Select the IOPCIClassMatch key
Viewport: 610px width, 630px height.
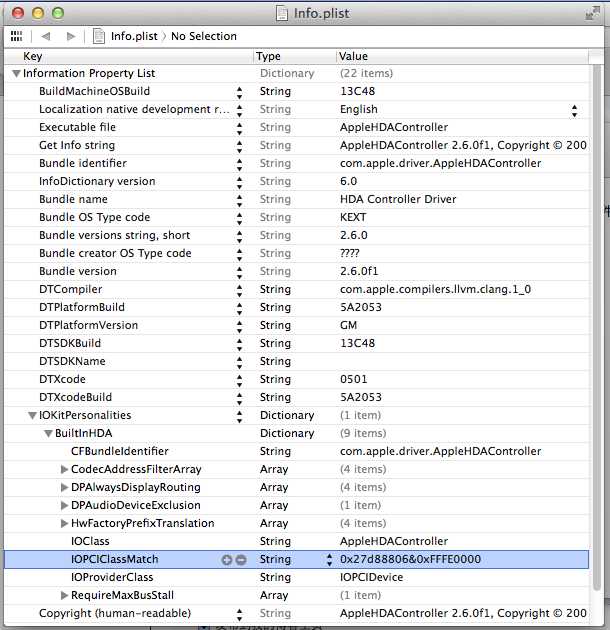point(115,559)
